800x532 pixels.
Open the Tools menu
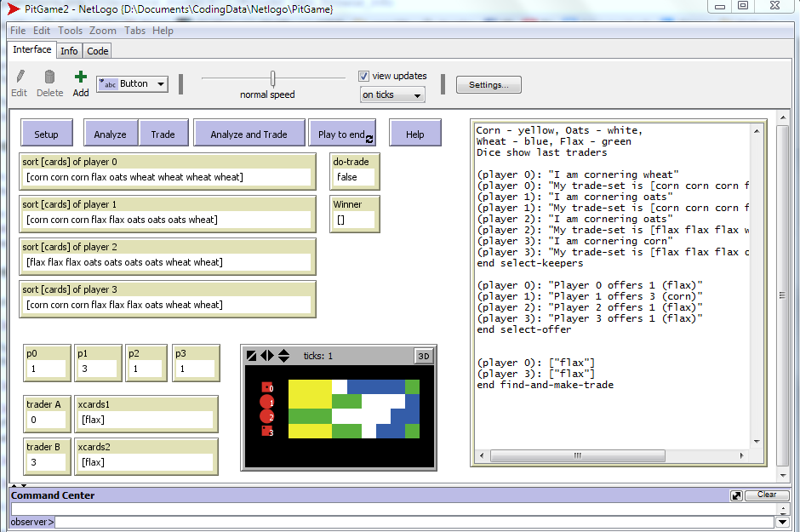[x=71, y=31]
